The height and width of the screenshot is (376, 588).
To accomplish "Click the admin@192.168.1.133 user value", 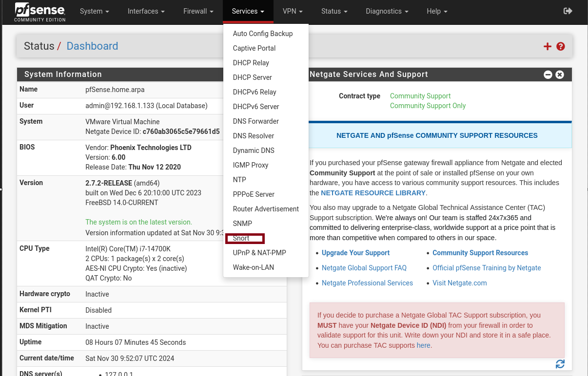I will pyautogui.click(x=146, y=106).
